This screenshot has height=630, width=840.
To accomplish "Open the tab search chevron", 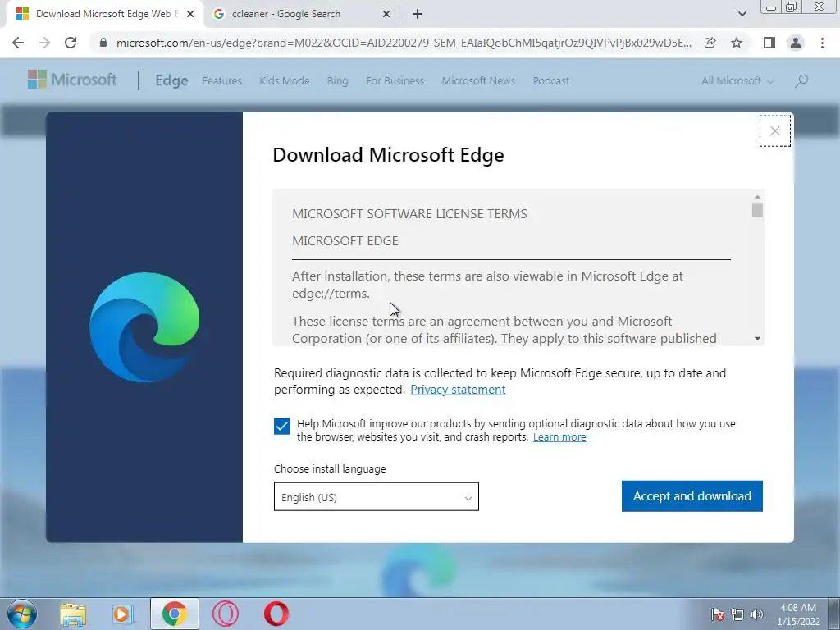I will 742,14.
